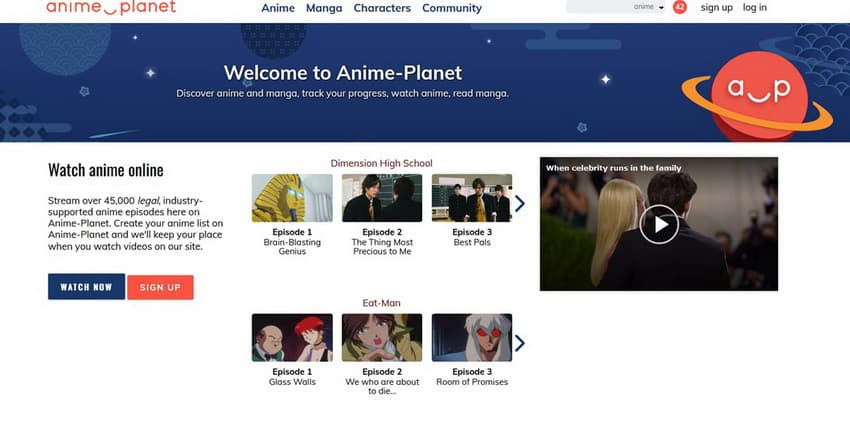Open the Dimension High School title link
This screenshot has height=423, width=850.
(x=382, y=163)
